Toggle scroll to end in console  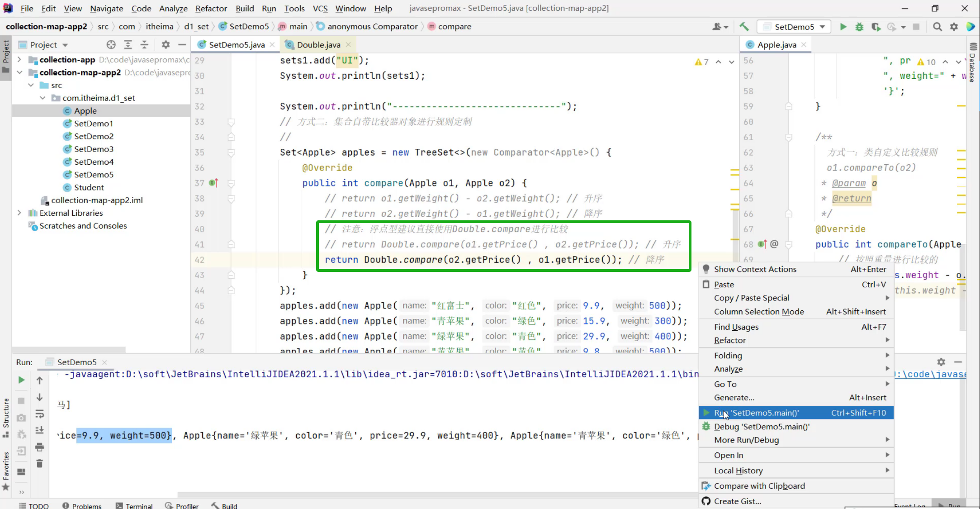point(40,430)
